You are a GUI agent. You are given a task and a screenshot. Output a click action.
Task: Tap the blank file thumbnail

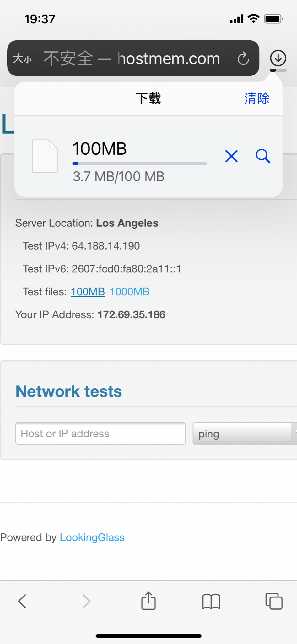click(45, 156)
